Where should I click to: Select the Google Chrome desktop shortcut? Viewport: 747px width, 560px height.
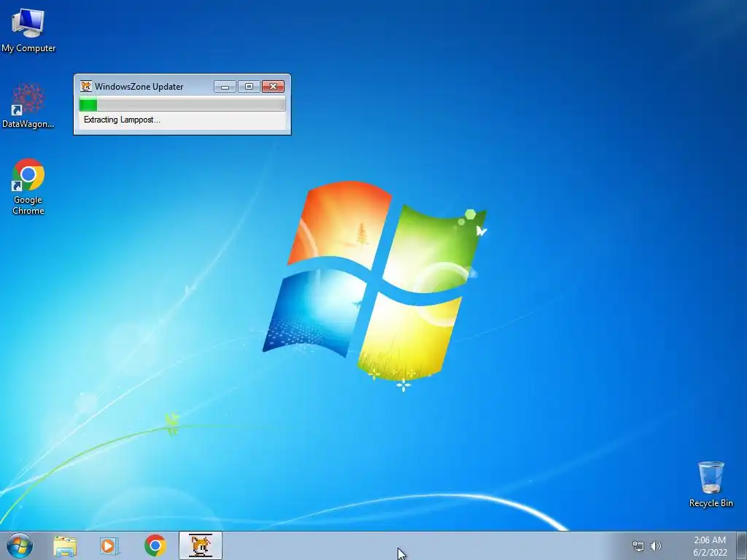click(28, 187)
